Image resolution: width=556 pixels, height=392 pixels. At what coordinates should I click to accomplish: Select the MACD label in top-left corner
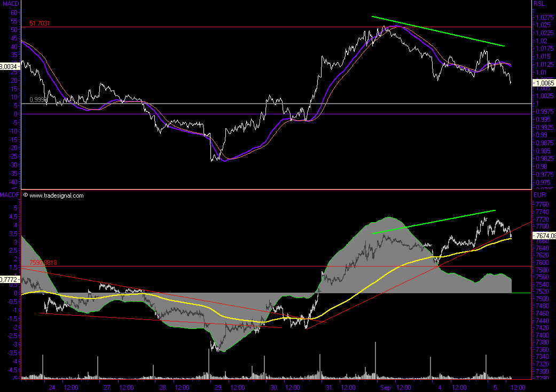tap(10, 4)
